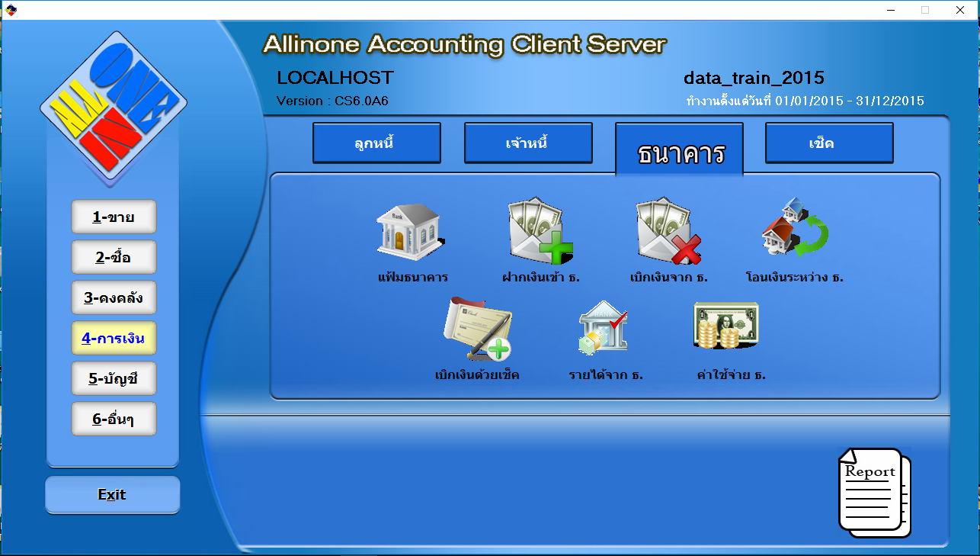Select the 4-การเงิน finance module
Screen dimensions: 980x556
[x=114, y=338]
